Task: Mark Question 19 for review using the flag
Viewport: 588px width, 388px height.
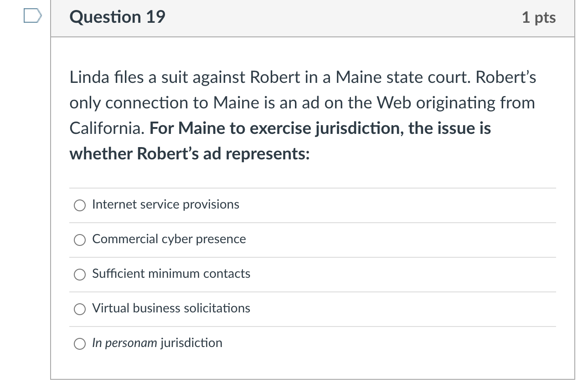Action: point(32,15)
